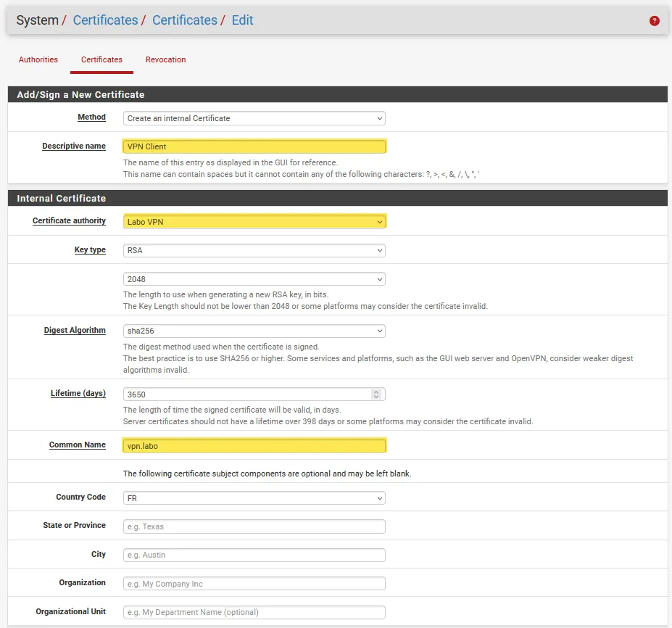The width and height of the screenshot is (672, 628).
Task: Expand the Country Code dropdown
Action: 254,498
